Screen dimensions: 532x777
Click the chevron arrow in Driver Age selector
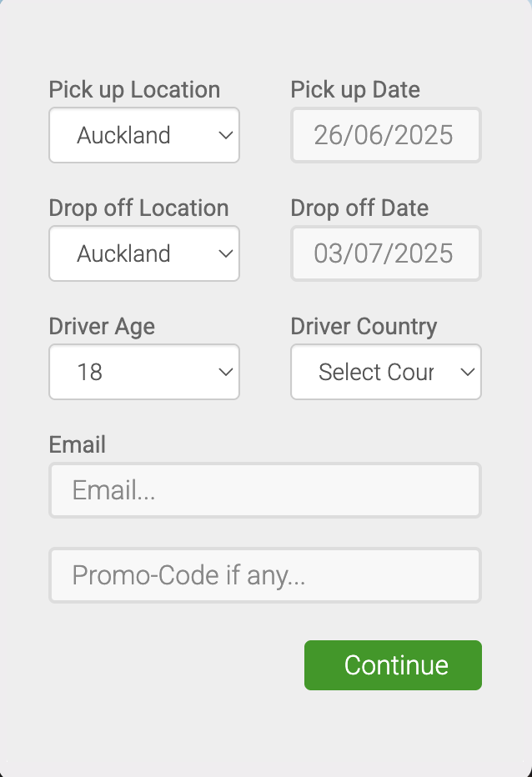[x=226, y=372]
